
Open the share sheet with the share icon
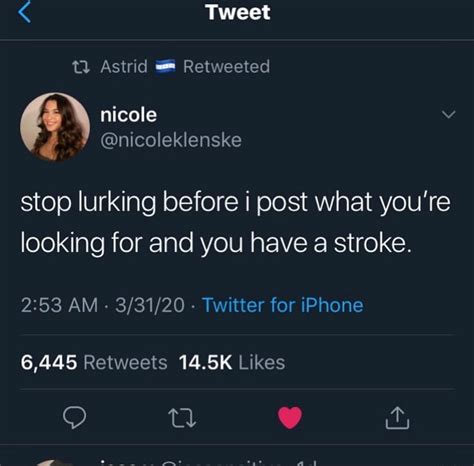(x=397, y=417)
